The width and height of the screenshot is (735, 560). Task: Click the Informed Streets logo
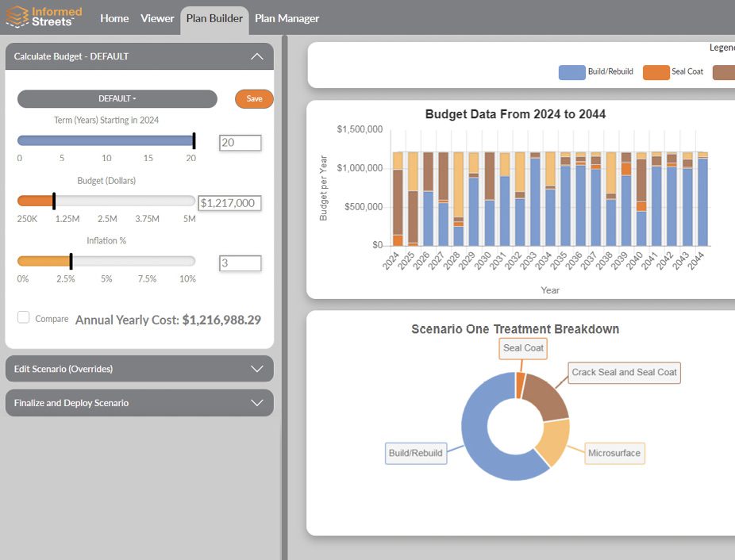44,17
